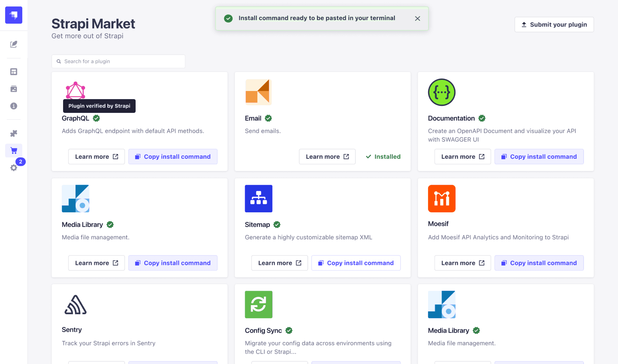The height and width of the screenshot is (364, 618).
Task: Click the notification badge showing 2
Action: 21,162
